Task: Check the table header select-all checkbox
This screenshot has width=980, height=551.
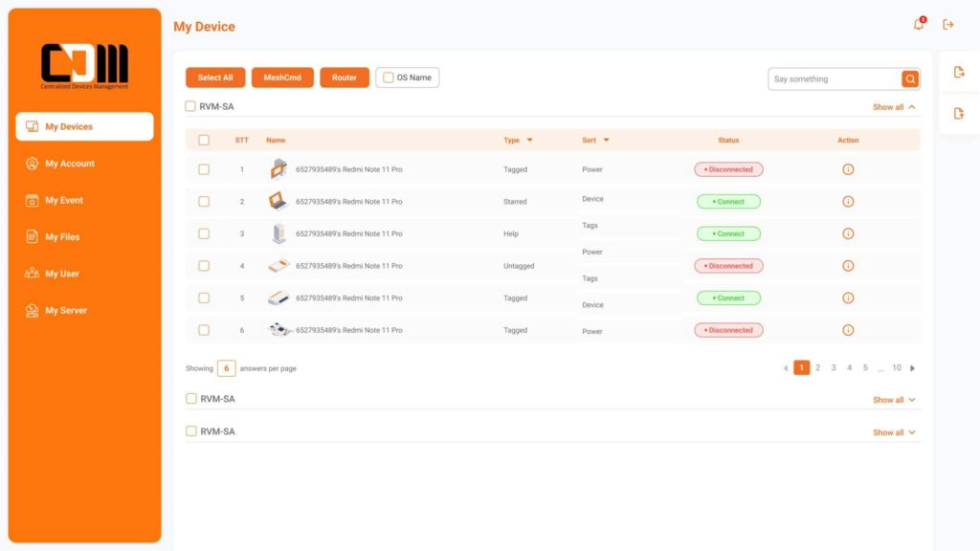Action: (204, 141)
